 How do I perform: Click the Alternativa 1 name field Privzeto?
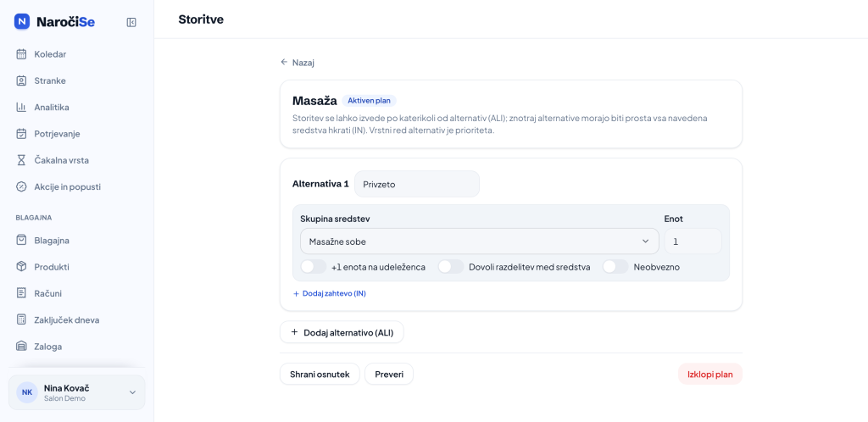417,184
